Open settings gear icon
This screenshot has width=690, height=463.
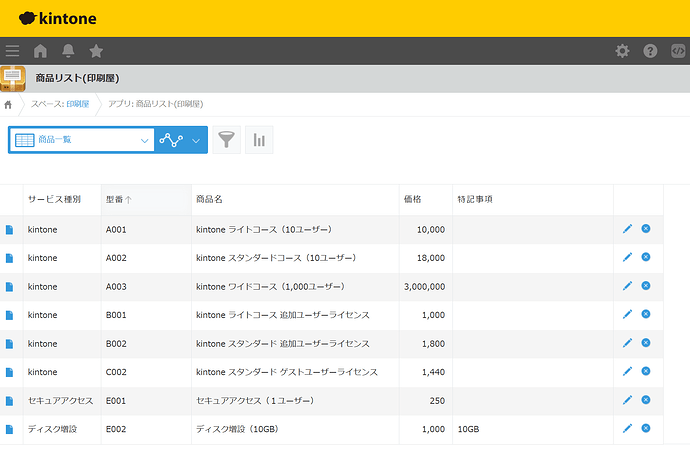pyautogui.click(x=622, y=51)
